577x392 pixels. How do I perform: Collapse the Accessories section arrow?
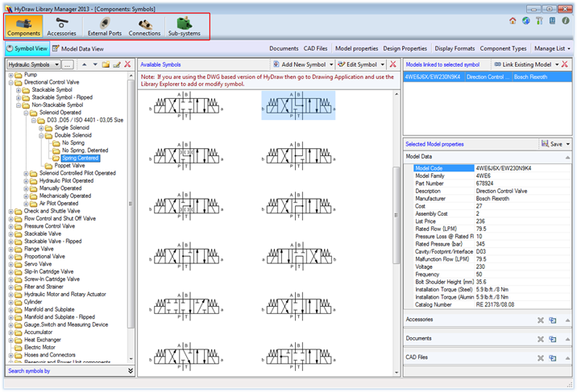tap(568, 320)
